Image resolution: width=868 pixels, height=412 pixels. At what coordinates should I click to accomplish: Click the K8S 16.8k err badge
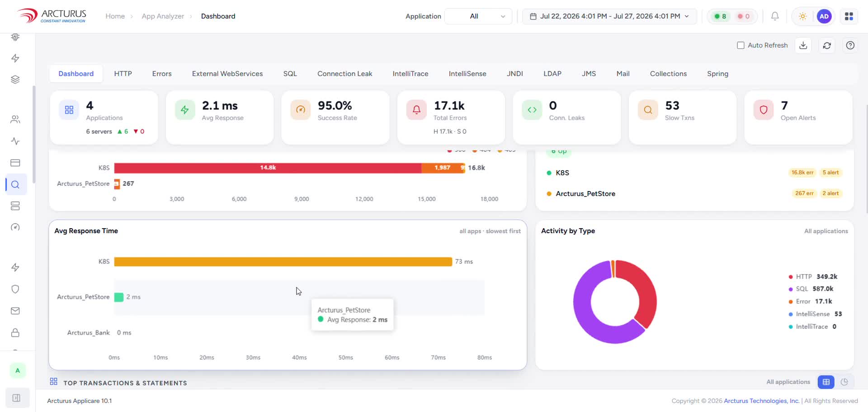pos(802,173)
